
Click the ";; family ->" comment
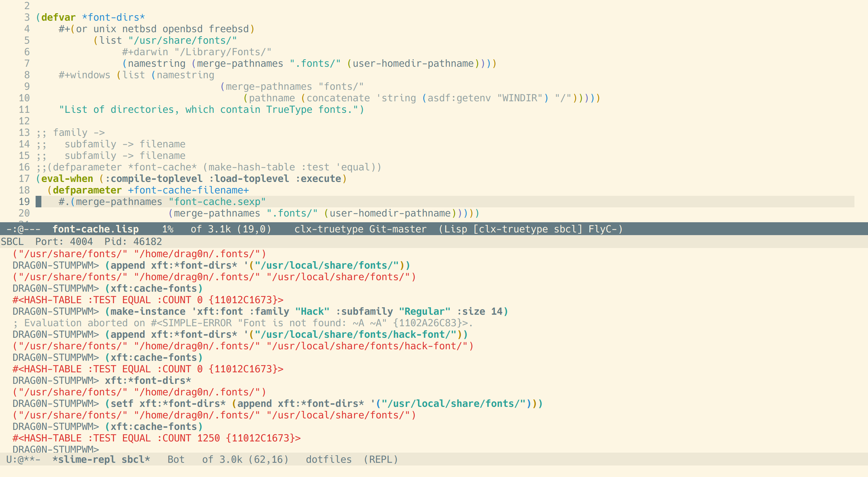(71, 132)
